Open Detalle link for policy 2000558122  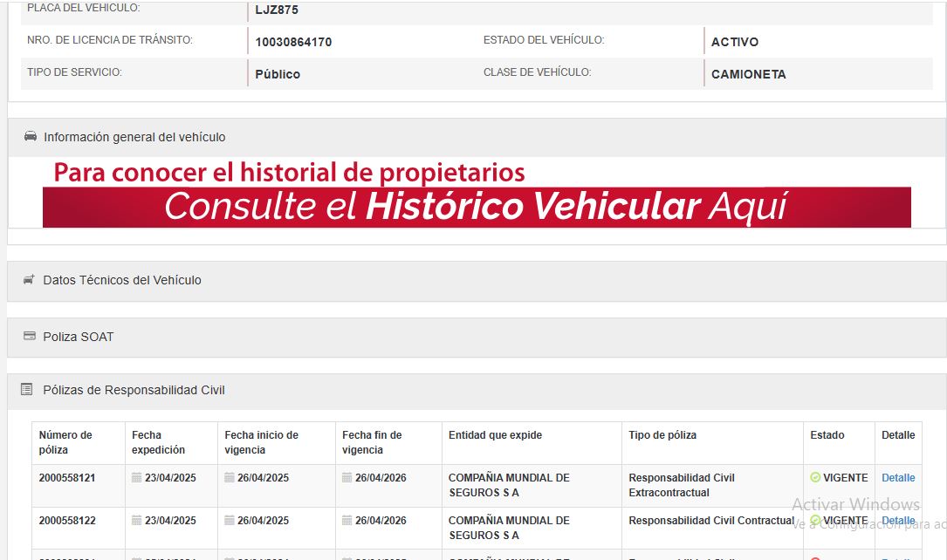pyautogui.click(x=898, y=521)
